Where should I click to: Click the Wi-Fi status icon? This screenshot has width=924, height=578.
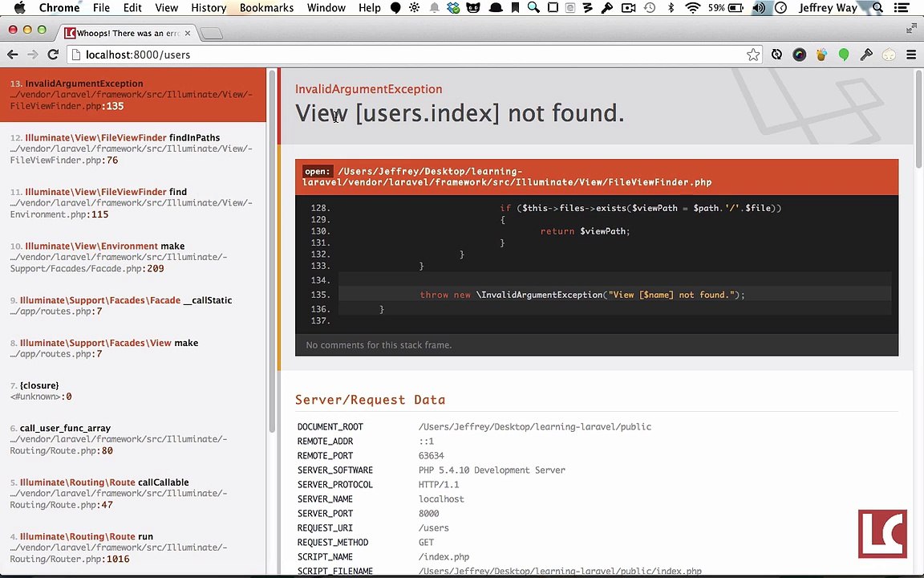(x=693, y=8)
